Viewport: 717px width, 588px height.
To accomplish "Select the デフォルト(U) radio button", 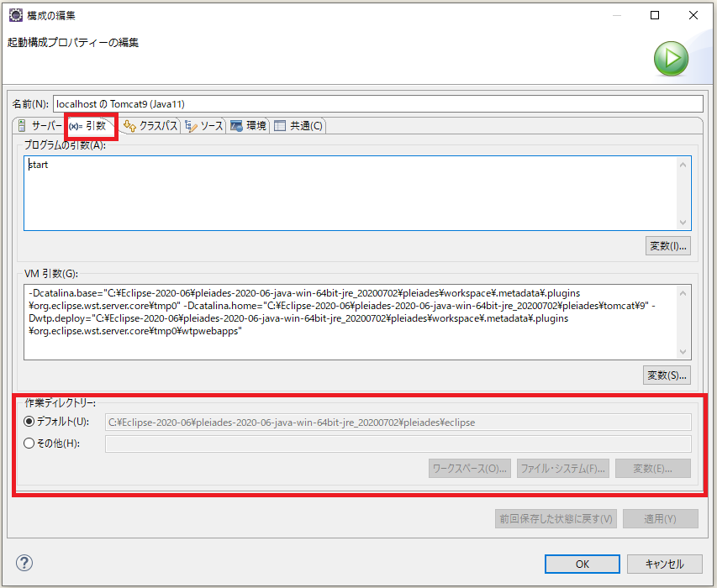I will [x=29, y=421].
